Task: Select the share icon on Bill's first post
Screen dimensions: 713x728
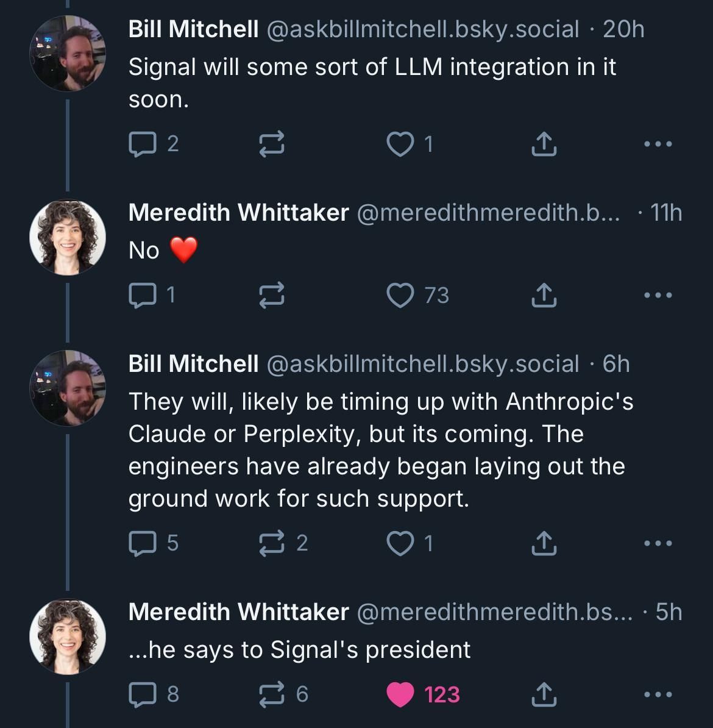Action: 544,144
